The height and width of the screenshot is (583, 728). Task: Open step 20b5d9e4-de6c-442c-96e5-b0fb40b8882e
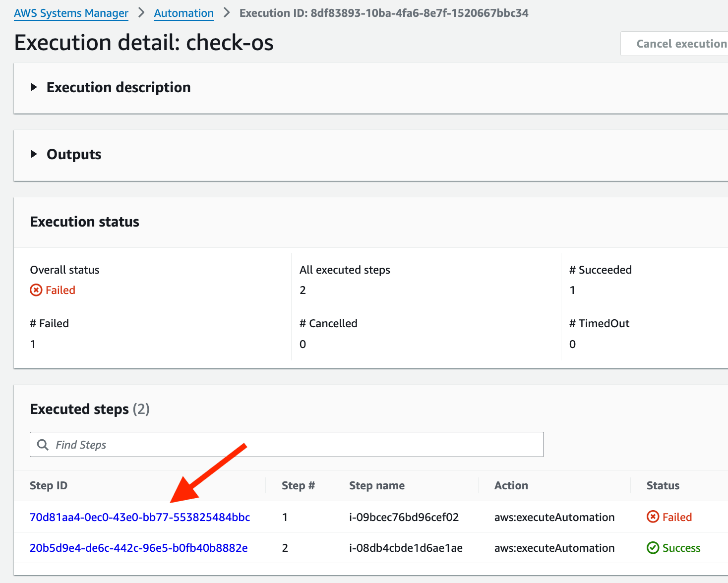tap(139, 548)
